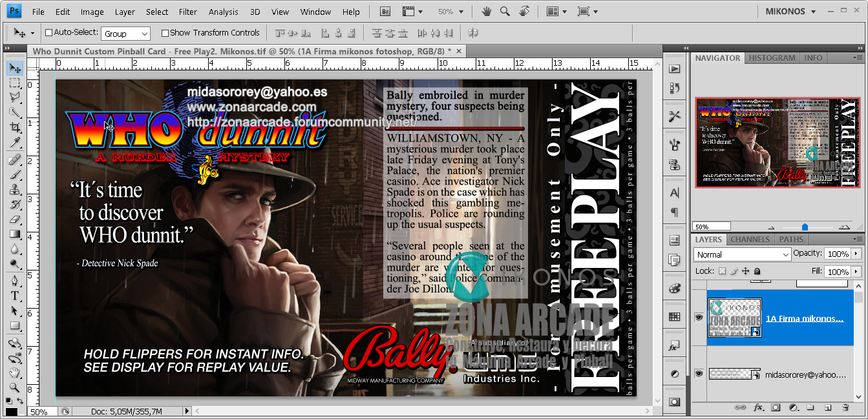
Task: Select the History Brush tool
Action: [14, 205]
